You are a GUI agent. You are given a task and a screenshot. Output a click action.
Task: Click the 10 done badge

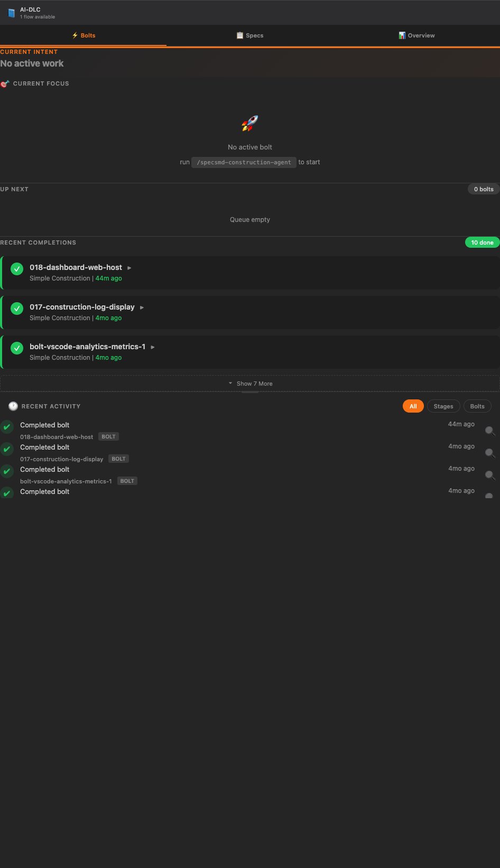click(482, 242)
